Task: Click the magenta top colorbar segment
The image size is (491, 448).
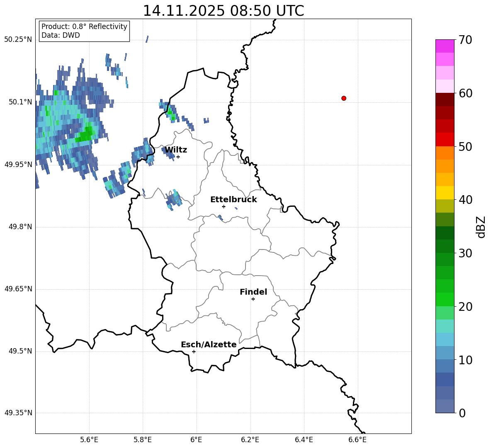Action: 445,46
